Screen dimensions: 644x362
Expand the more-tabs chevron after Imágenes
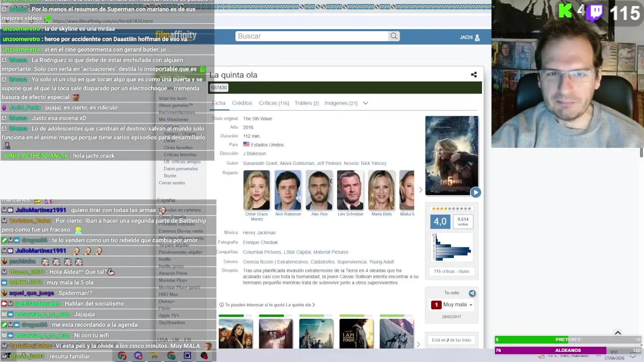coord(365,103)
